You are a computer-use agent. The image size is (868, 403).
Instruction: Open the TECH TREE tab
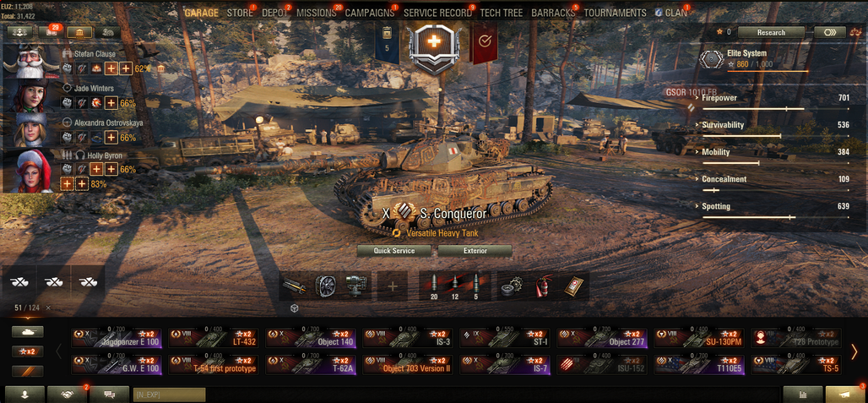[x=501, y=12]
